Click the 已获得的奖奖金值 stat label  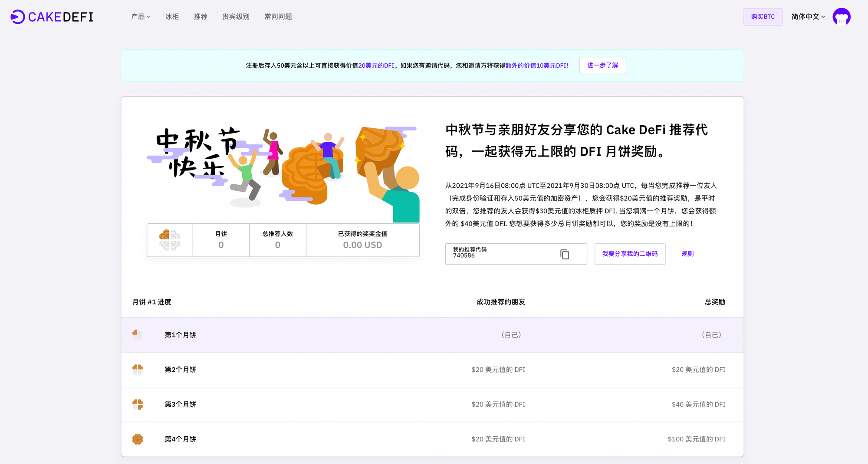coord(363,234)
